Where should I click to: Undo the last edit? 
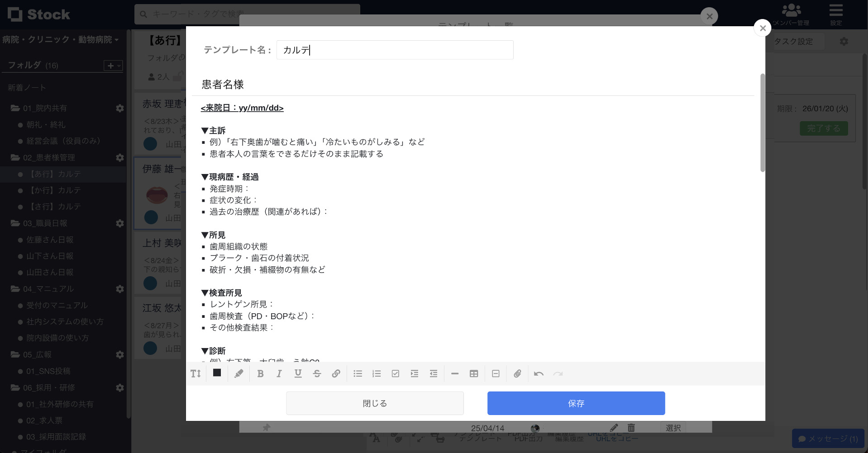pyautogui.click(x=539, y=373)
